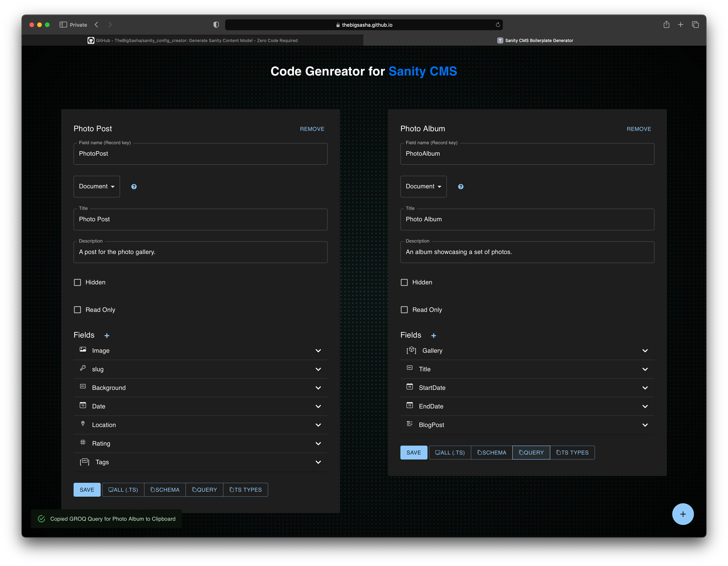The height and width of the screenshot is (566, 728).
Task: Click the Image field type icon
Action: click(x=83, y=350)
